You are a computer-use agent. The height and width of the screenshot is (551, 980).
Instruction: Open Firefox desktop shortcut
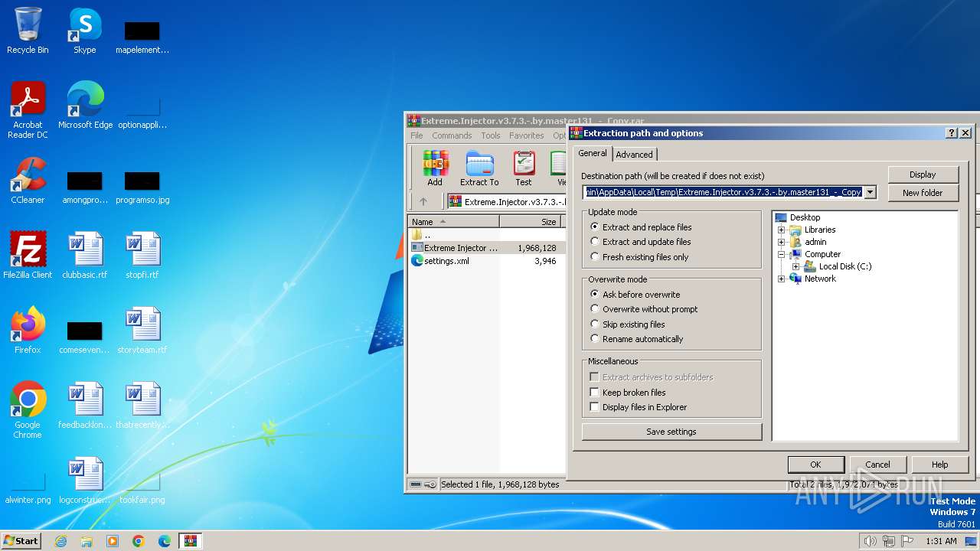pos(28,331)
